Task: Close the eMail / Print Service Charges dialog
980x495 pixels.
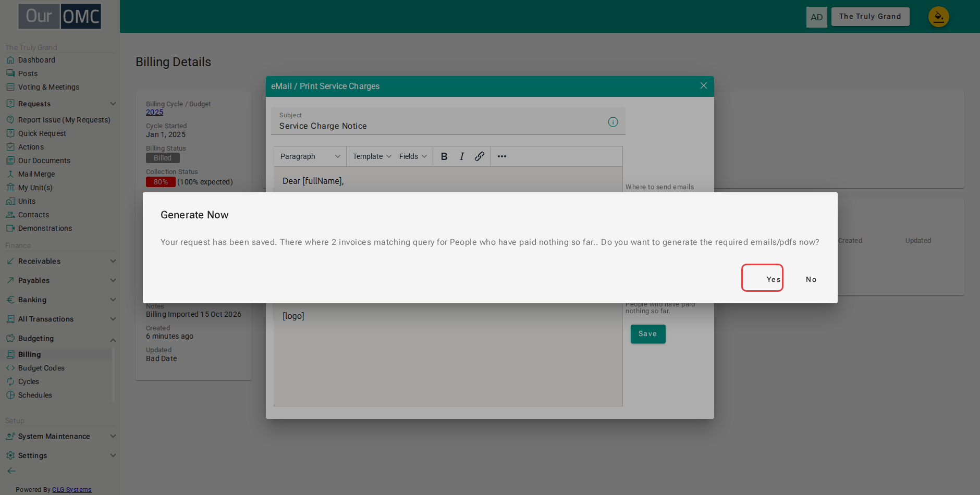Action: point(703,86)
